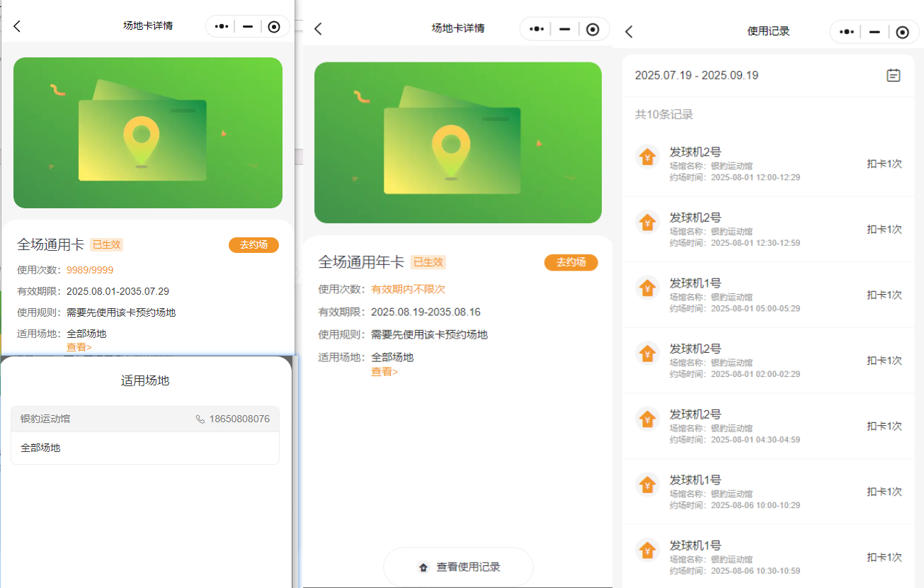Close the mini program via the 全场通用年卡 panel's circle icon
The height and width of the screenshot is (588, 924).
593,29
